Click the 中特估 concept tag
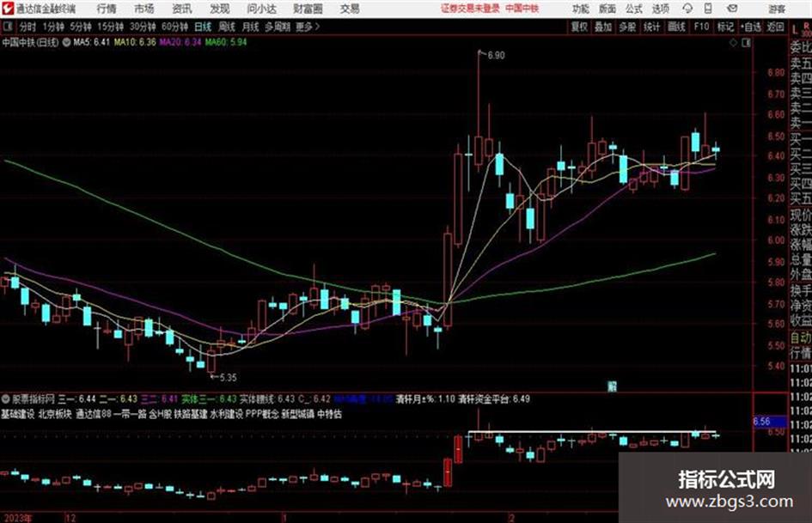The height and width of the screenshot is (523, 812). pos(329,414)
